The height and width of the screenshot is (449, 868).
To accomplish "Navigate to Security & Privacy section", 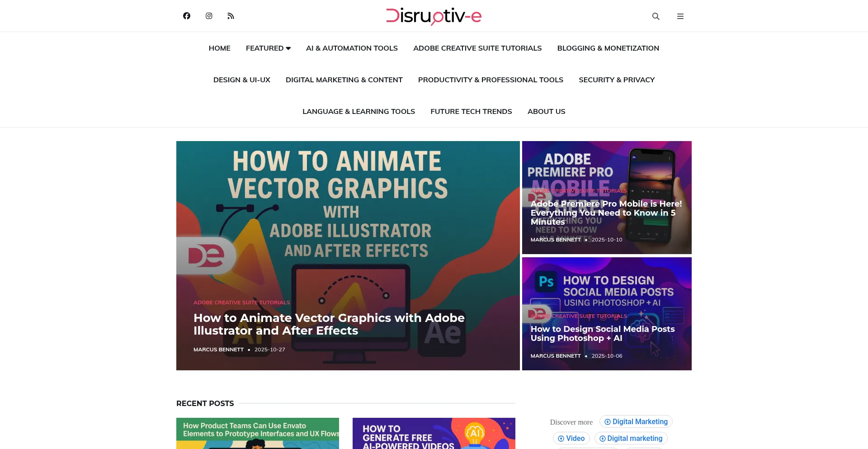I will tap(616, 80).
